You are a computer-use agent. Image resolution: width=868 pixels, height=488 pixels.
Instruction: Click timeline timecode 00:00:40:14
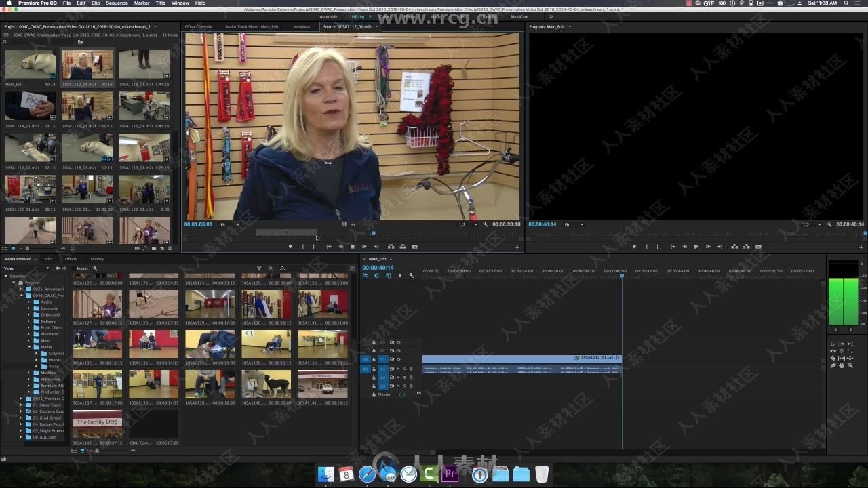click(x=378, y=268)
